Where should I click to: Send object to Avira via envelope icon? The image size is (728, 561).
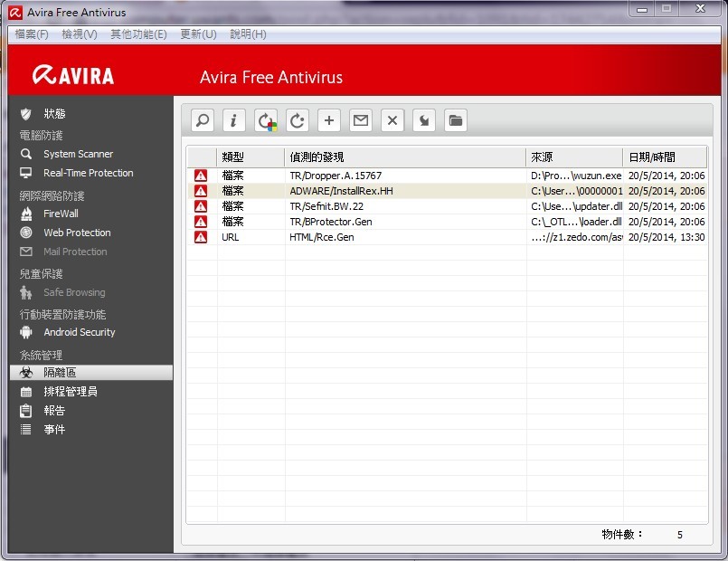tap(361, 120)
